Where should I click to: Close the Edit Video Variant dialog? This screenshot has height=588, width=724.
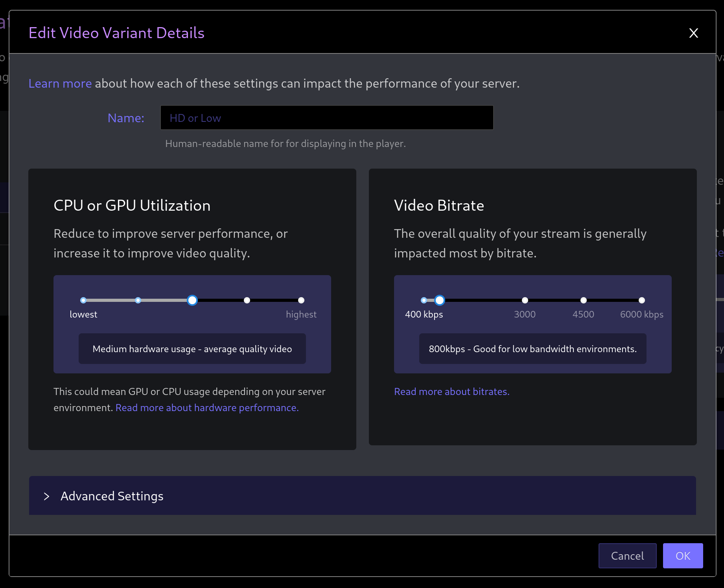693,33
